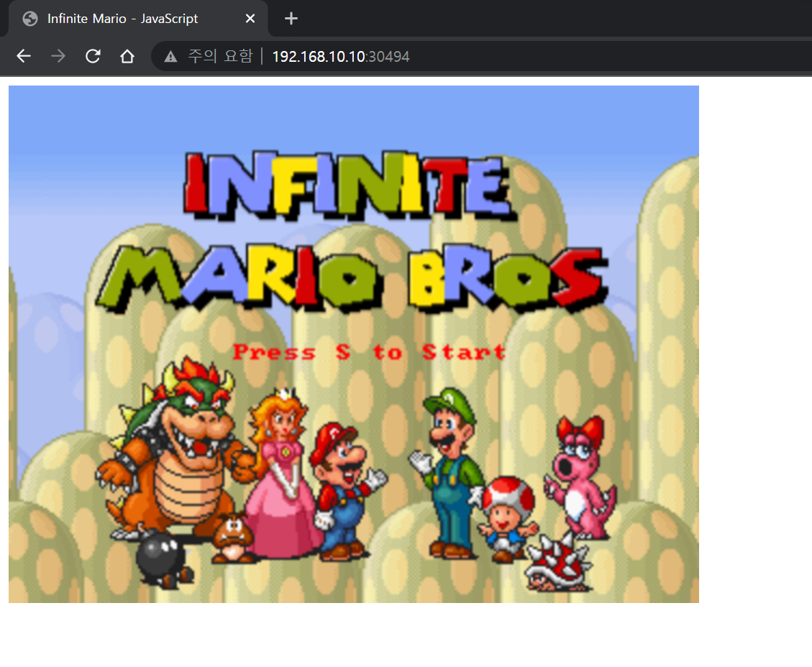The width and height of the screenshot is (812, 667).
Task: Click the not-secure warning triangle icon
Action: (x=170, y=56)
